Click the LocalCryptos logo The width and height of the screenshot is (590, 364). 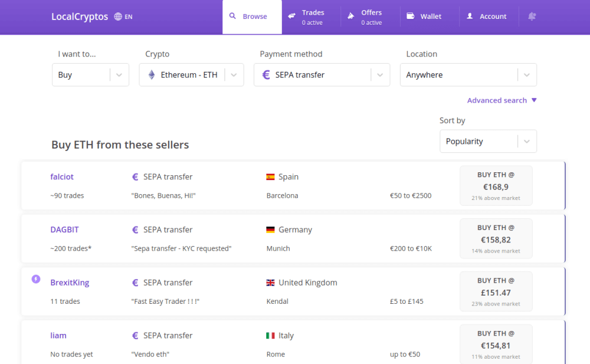click(80, 17)
